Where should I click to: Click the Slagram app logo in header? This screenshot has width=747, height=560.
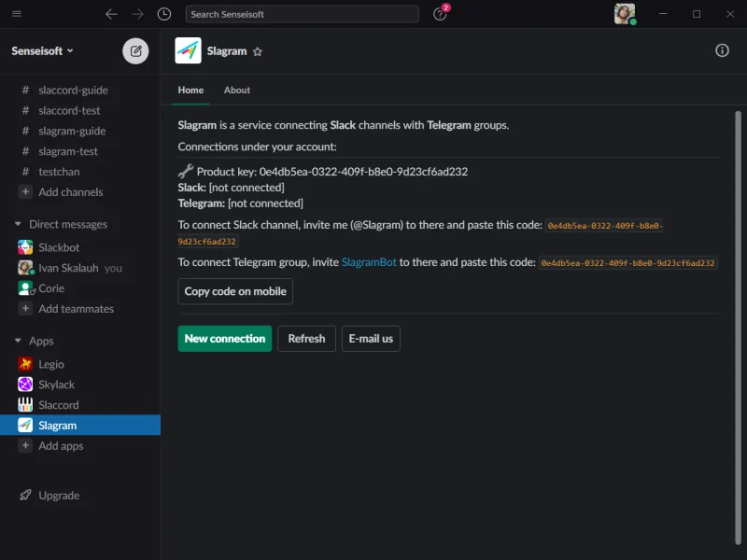click(189, 50)
